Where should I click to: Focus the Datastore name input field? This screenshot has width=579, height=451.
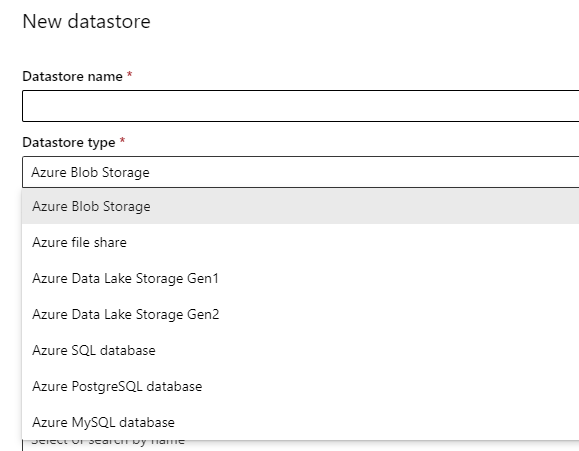[x=301, y=106]
